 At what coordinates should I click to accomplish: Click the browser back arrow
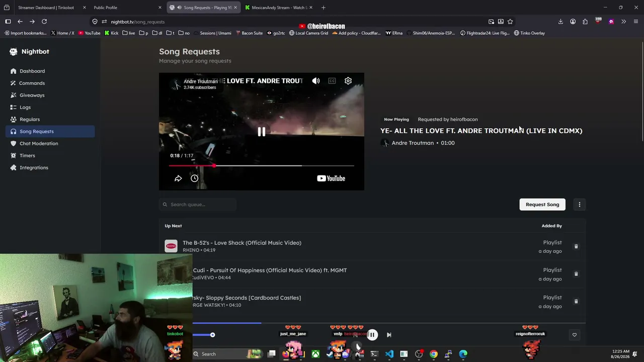pos(20,22)
